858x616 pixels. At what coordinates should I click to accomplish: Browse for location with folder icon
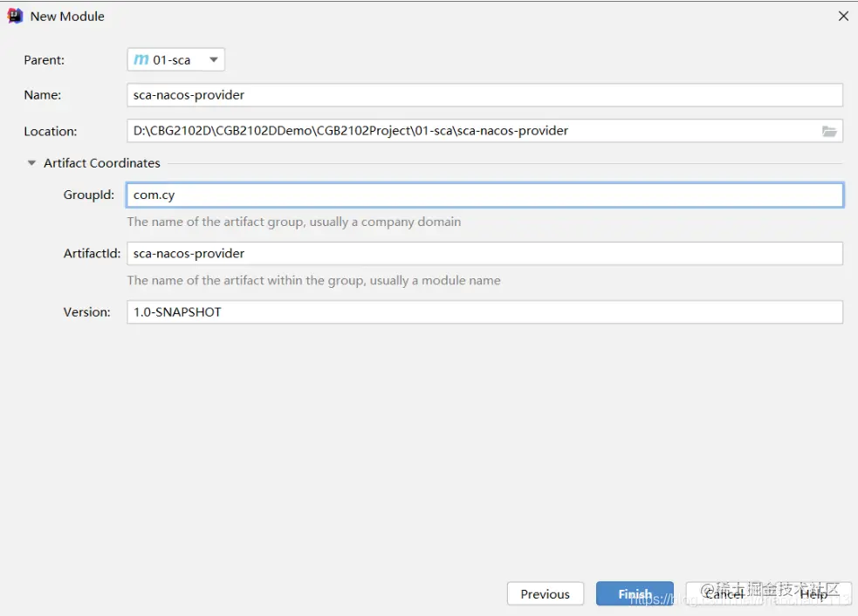(829, 131)
